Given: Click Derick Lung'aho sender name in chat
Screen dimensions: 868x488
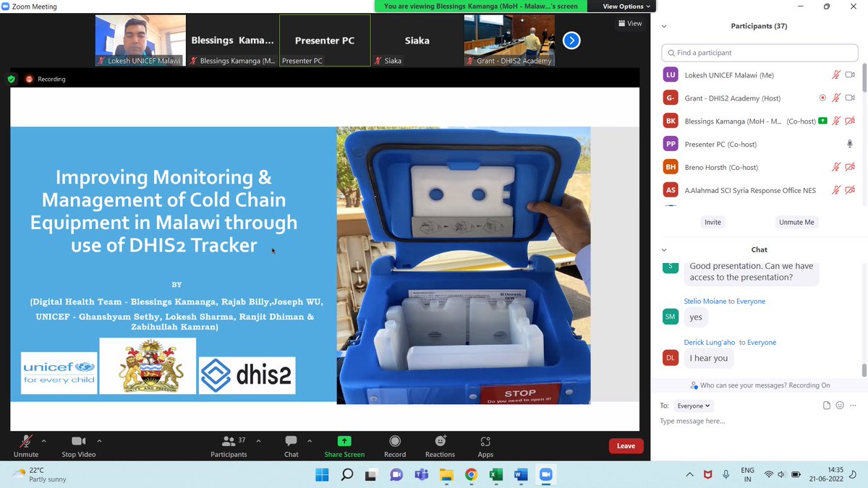Looking at the screenshot, I should coord(710,342).
